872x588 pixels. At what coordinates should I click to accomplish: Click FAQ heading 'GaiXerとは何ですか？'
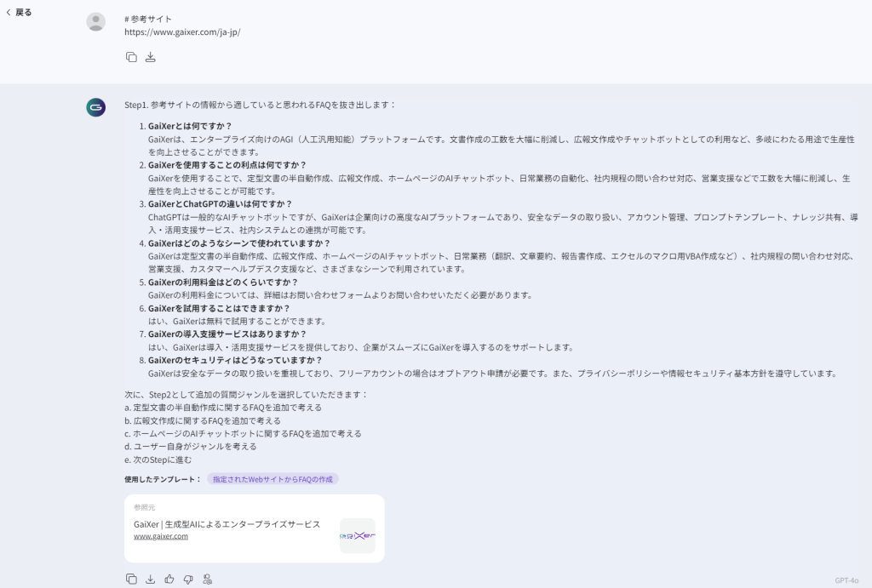click(x=190, y=126)
